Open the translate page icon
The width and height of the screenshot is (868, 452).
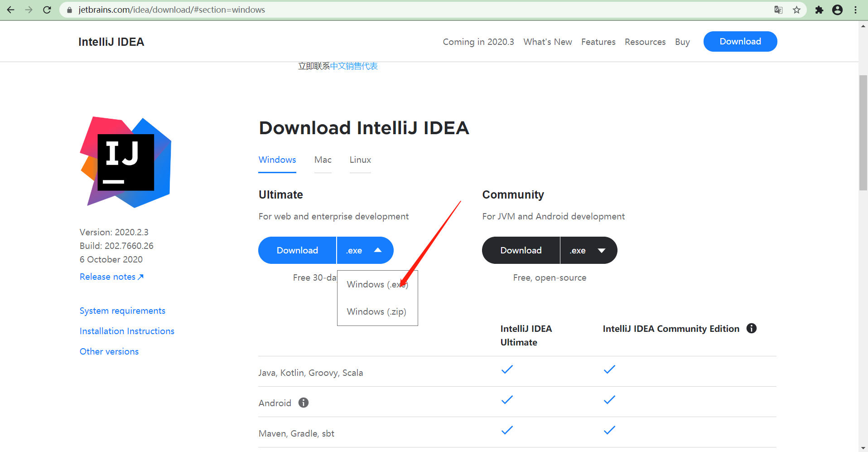point(778,10)
